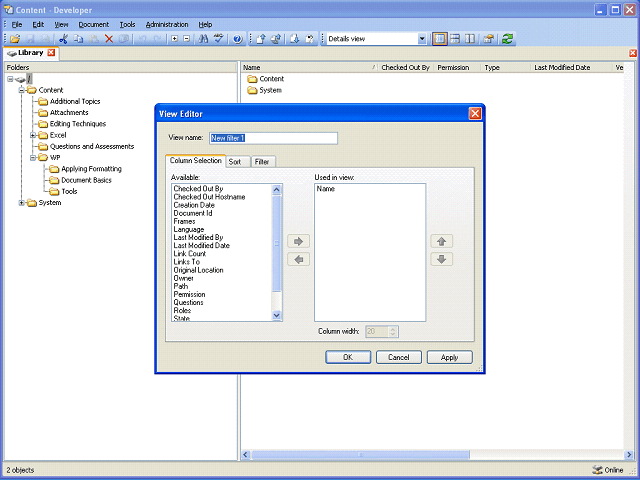
Task: Click the Check Out document icon
Action: click(276, 39)
